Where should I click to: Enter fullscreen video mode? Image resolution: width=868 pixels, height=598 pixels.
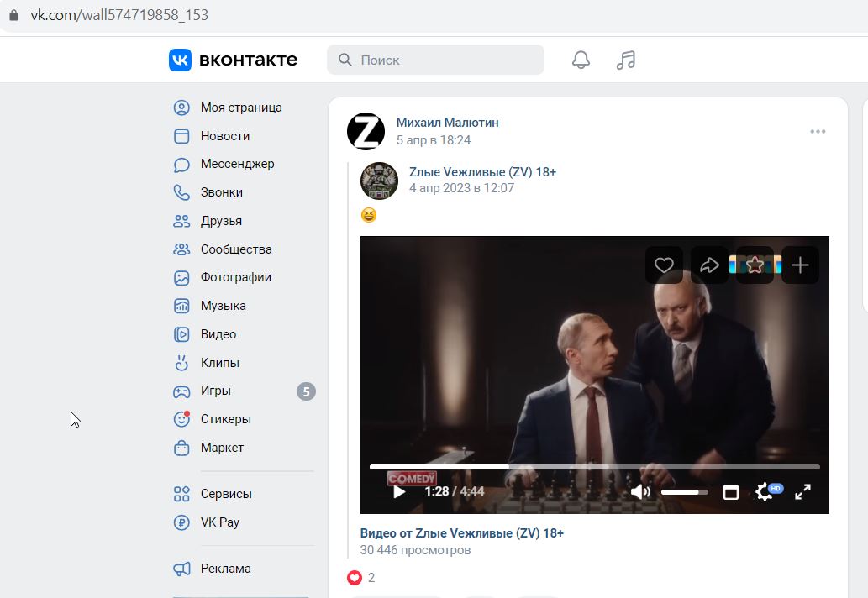click(802, 491)
